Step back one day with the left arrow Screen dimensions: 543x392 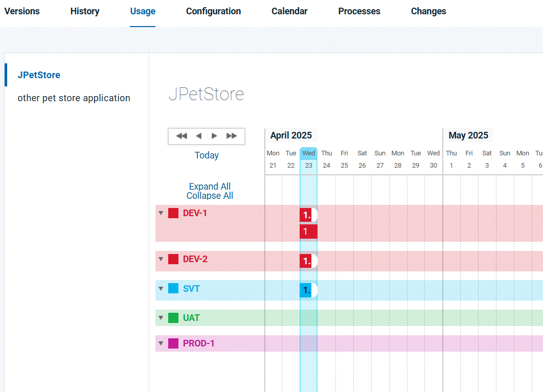(x=198, y=135)
